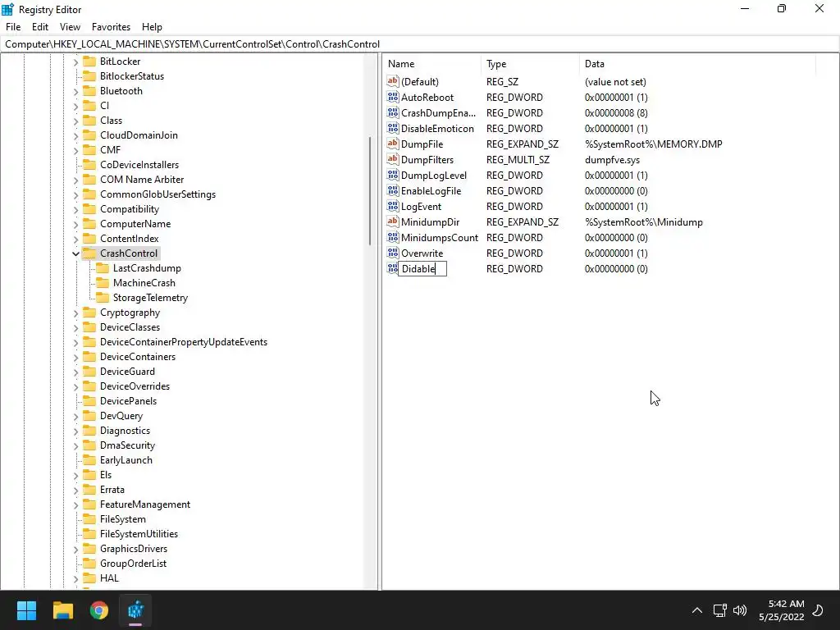
Task: Open File Explorer from the taskbar
Action: [x=62, y=610]
